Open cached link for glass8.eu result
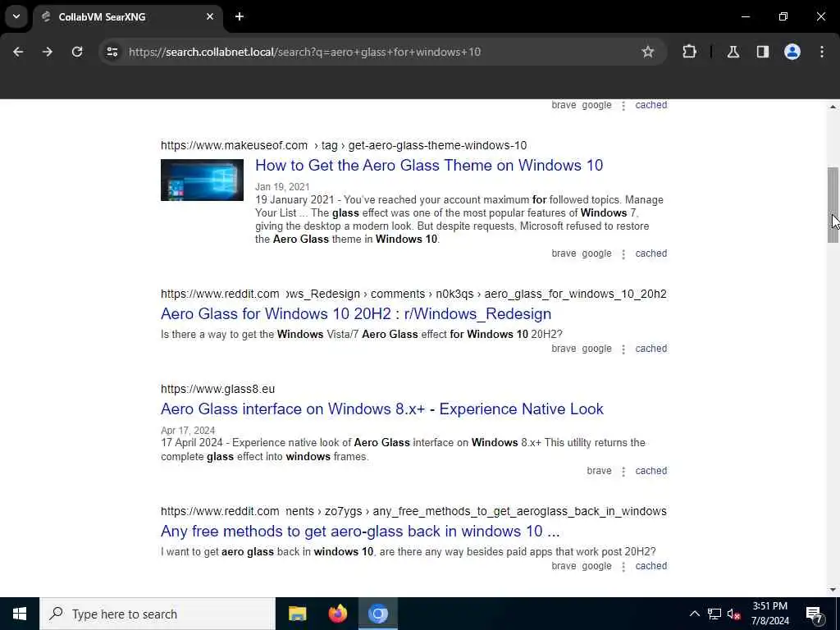This screenshot has width=840, height=630. (651, 471)
